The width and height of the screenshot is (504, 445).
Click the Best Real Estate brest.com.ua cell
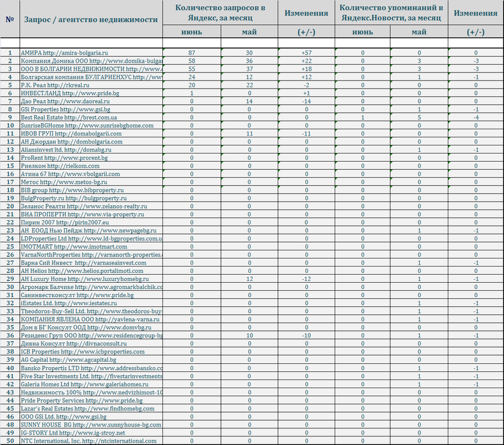91,117
